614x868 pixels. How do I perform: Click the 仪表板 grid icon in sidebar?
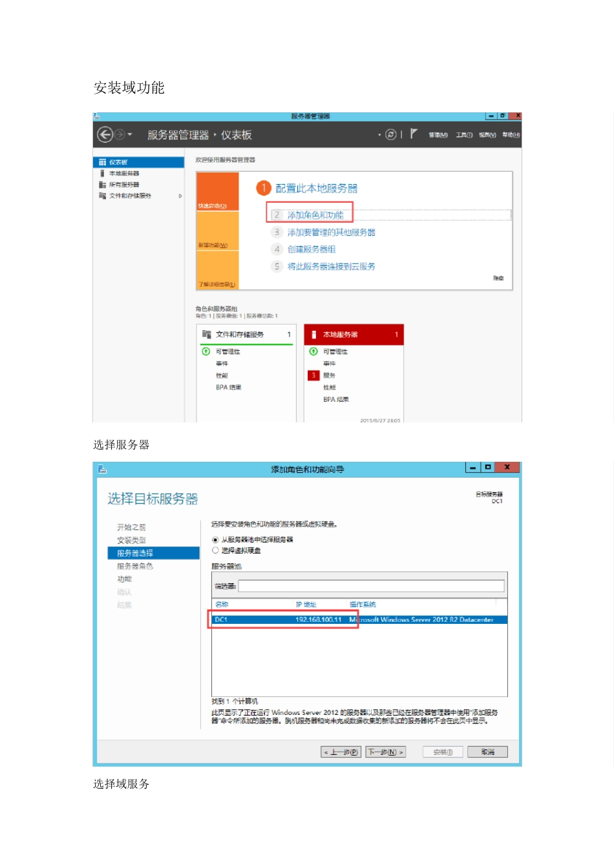click(102, 162)
